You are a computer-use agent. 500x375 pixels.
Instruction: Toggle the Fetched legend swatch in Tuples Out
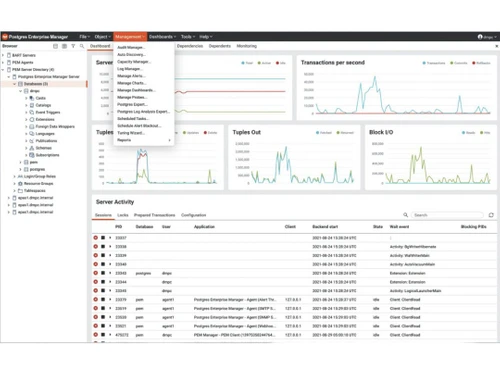point(317,133)
